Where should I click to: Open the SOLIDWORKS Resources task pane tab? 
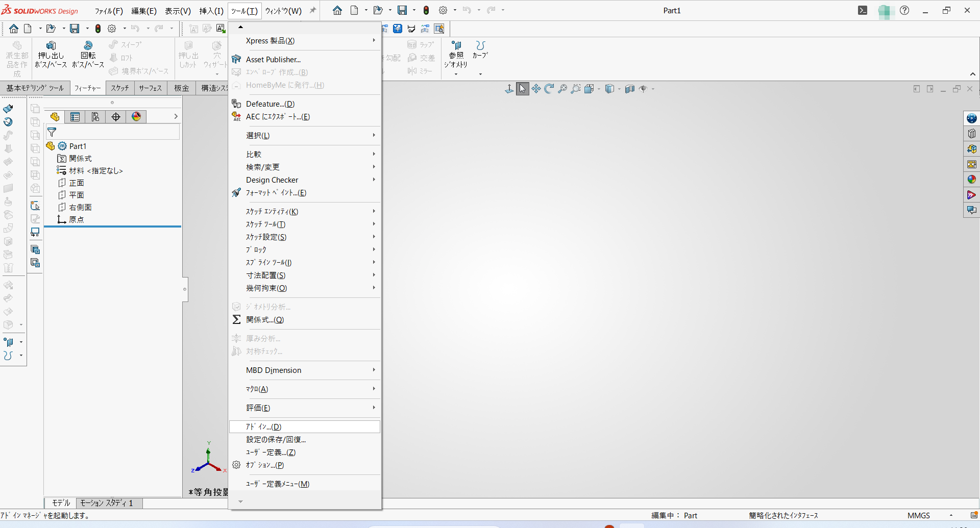pyautogui.click(x=972, y=118)
